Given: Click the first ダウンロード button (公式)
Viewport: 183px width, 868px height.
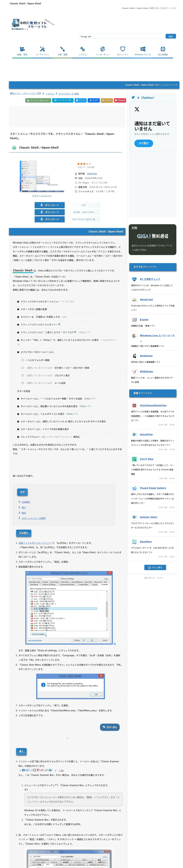Looking at the screenshot, I should click(50, 205).
